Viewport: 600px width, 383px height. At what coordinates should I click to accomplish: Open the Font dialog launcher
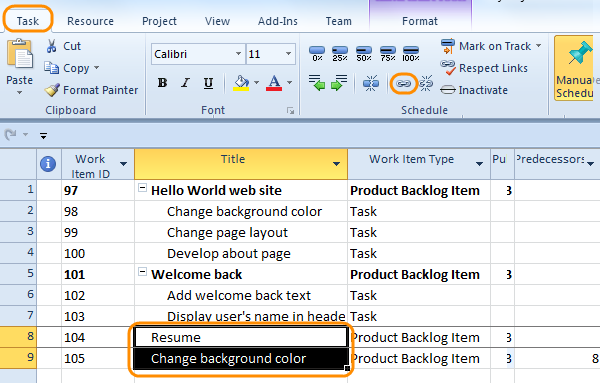pos(290,111)
